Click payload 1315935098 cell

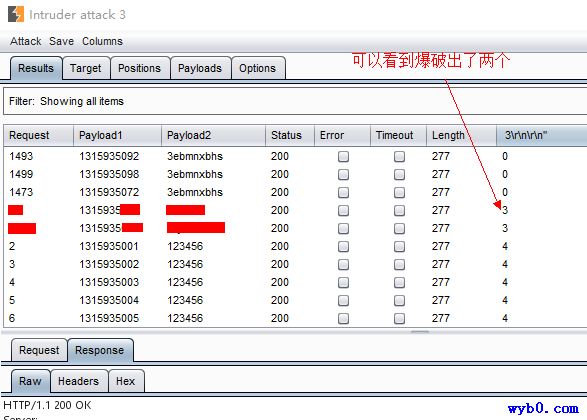[x=109, y=174]
